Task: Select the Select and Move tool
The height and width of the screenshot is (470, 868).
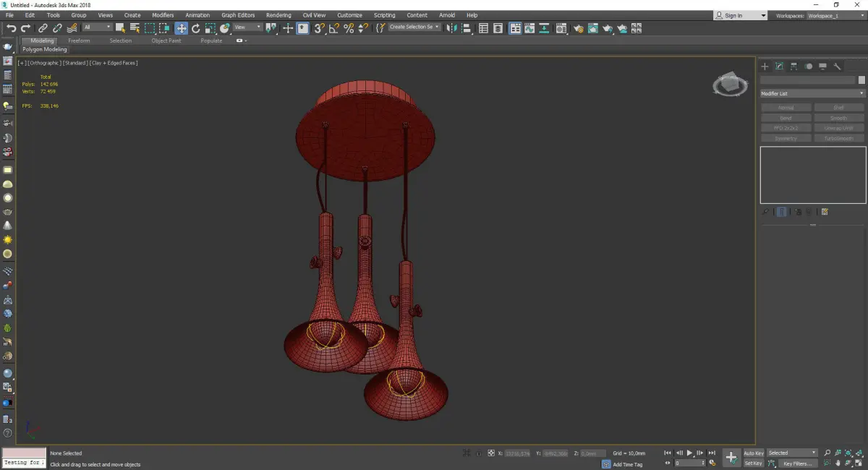Action: (x=181, y=28)
